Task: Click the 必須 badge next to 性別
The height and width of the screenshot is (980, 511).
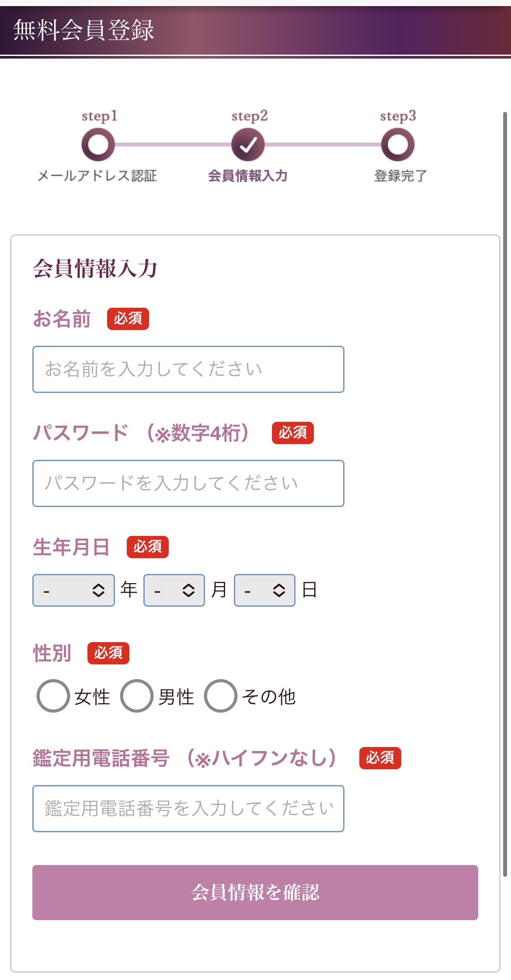Action: [108, 654]
